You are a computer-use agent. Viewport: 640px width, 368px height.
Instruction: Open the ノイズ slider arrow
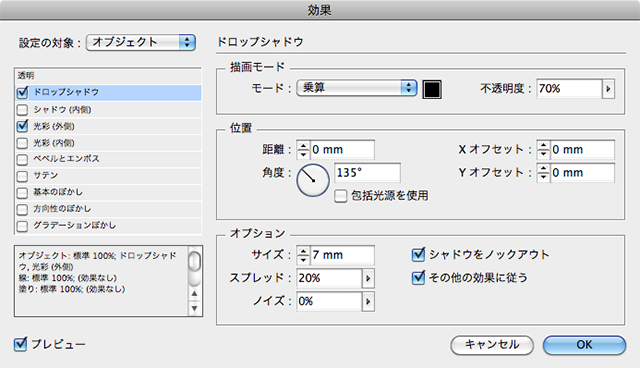(x=368, y=301)
